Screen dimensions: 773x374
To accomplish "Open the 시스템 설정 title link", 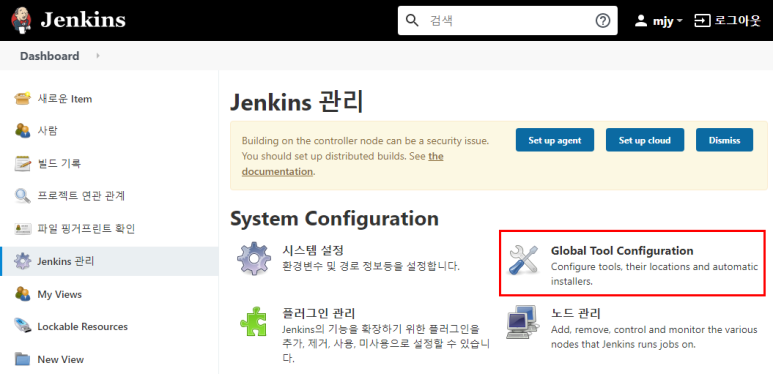I will [x=313, y=250].
